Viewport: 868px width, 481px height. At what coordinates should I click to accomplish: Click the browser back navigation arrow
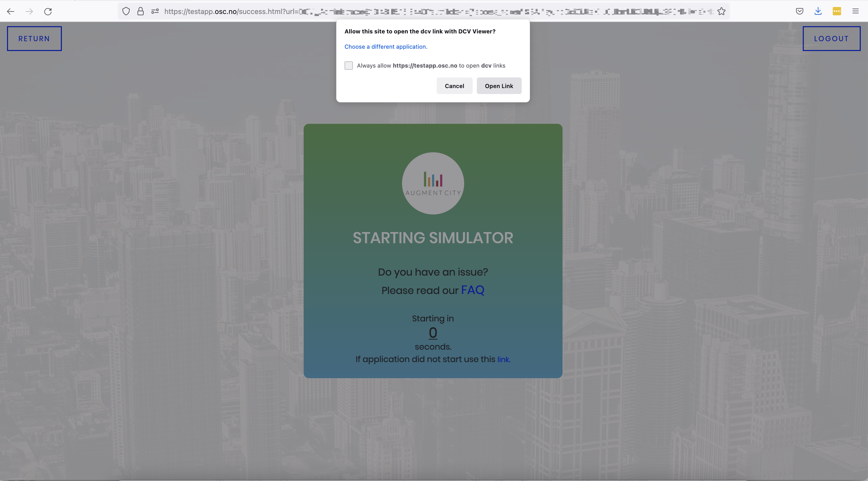10,11
